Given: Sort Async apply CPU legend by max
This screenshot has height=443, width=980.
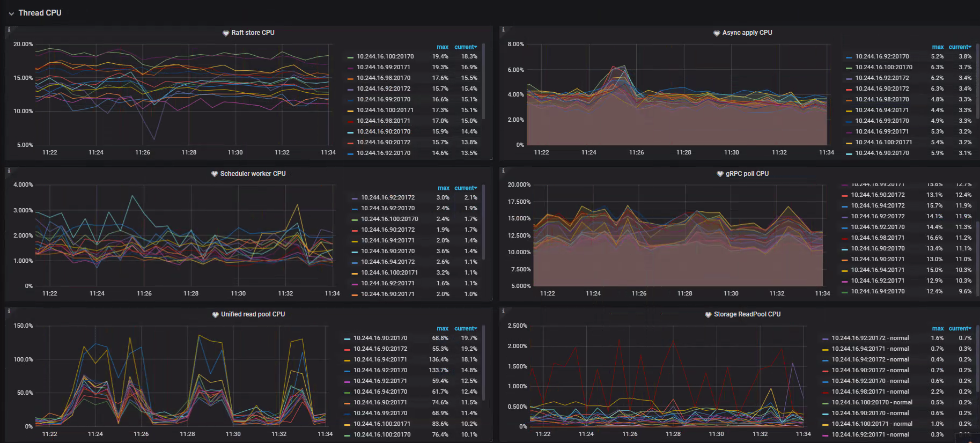Looking at the screenshot, I should [938, 47].
